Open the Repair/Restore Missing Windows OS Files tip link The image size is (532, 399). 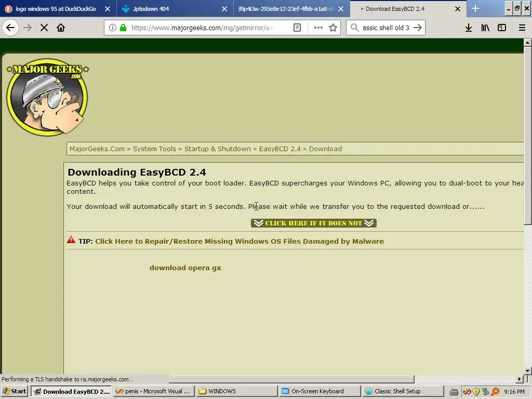[x=240, y=241]
